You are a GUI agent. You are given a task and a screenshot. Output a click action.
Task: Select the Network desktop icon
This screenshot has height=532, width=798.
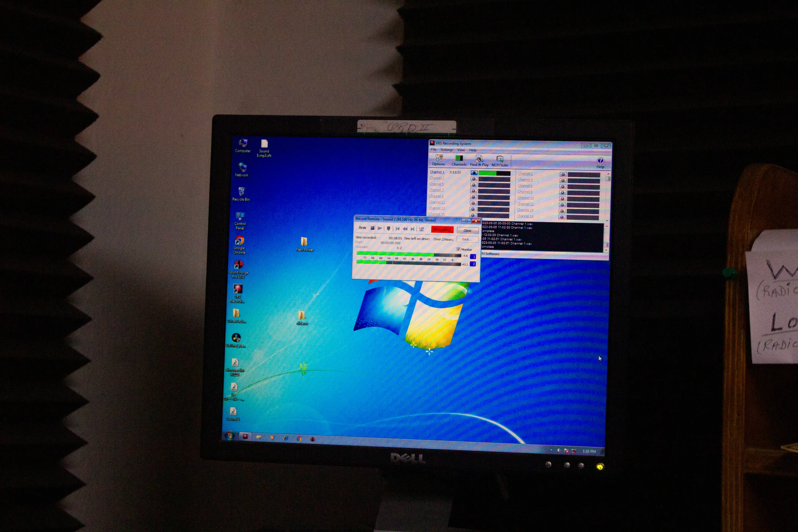coord(242,170)
